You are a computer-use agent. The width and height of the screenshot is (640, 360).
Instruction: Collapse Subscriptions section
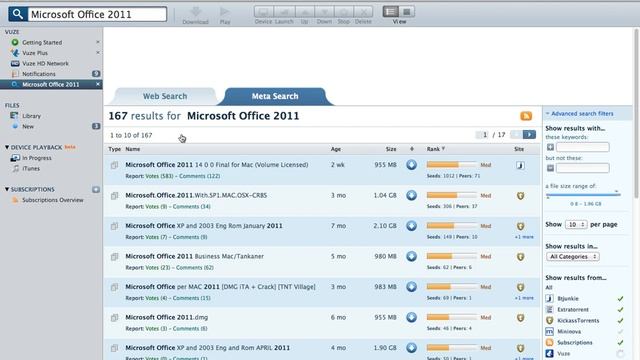coord(7,189)
